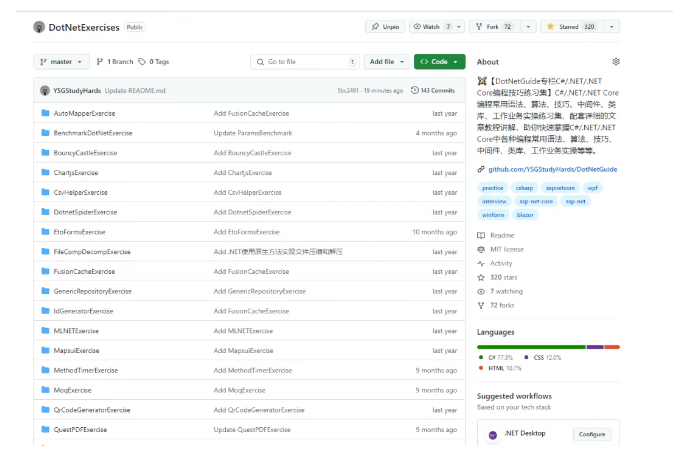Click the Readme book icon
This screenshot has width=678, height=474.
pos(481,235)
